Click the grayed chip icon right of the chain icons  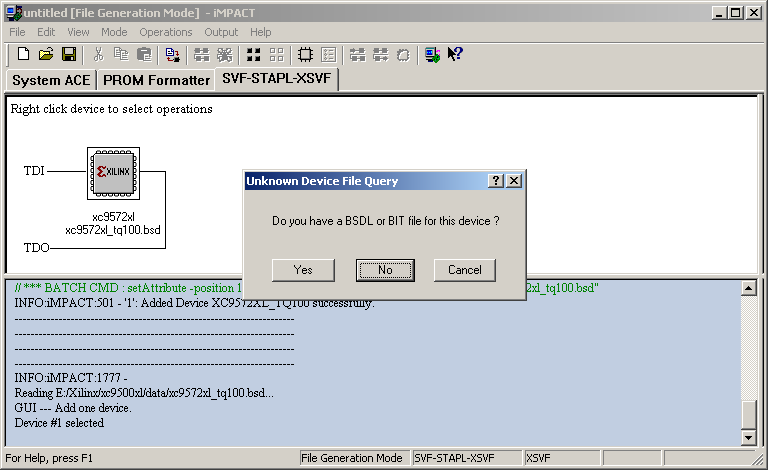click(403, 54)
